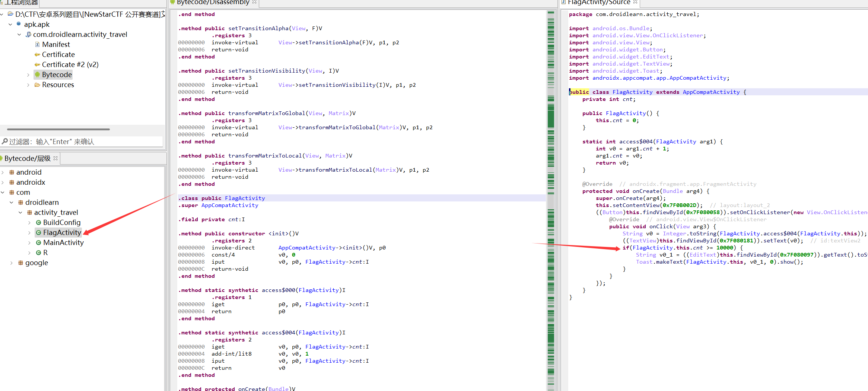Viewport: 868px width, 391px height.
Task: Select MainActivity in the hierarchy tree
Action: (63, 242)
